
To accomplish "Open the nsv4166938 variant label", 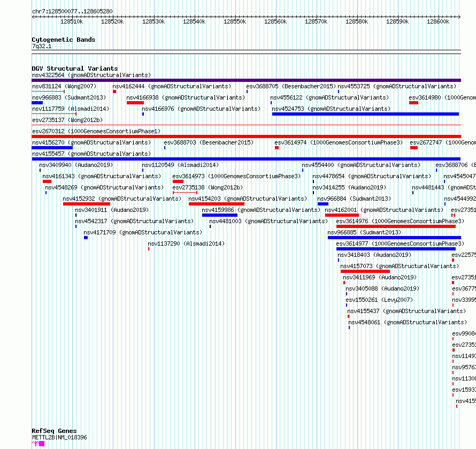I will [x=186, y=97].
